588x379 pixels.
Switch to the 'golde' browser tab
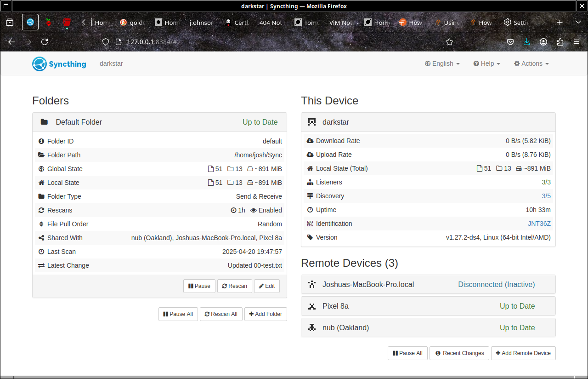click(132, 22)
